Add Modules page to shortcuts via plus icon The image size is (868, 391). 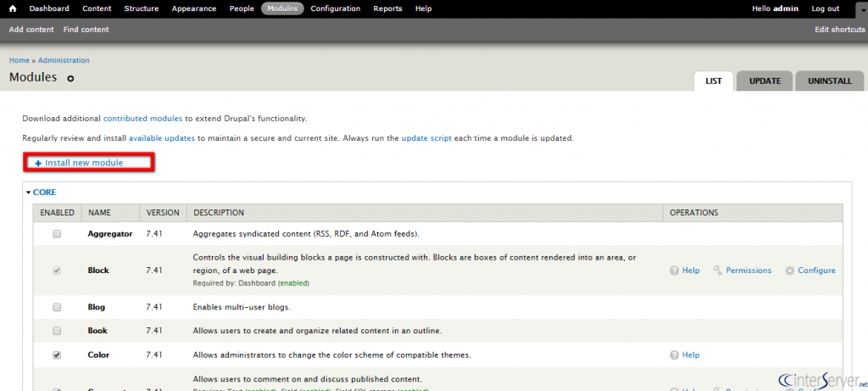click(70, 79)
